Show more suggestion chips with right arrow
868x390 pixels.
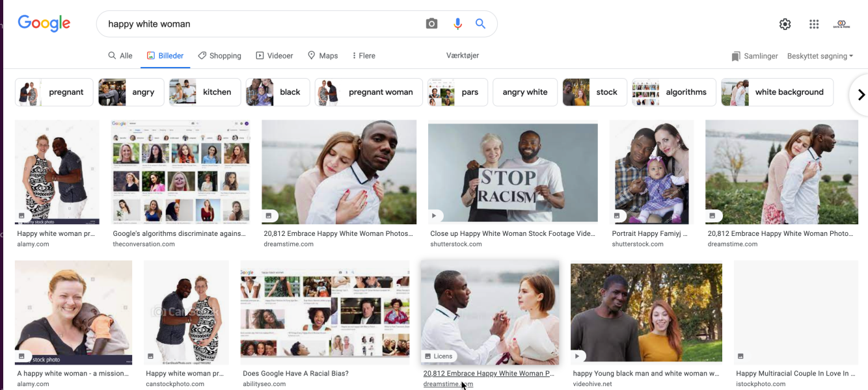861,95
